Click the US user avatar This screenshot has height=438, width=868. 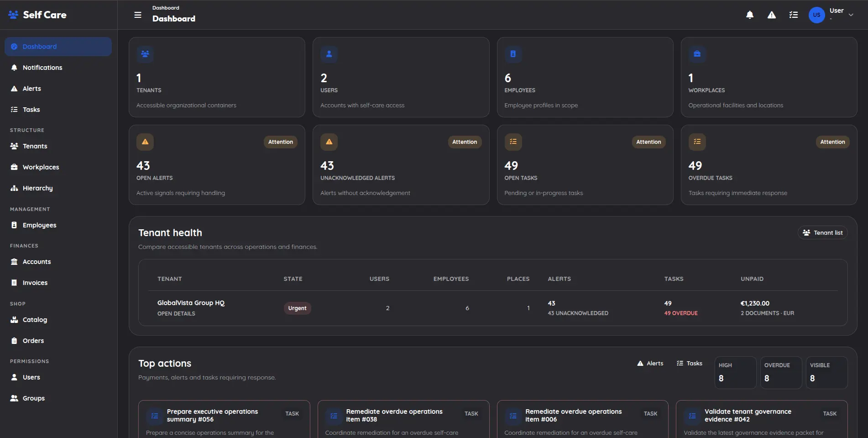coord(816,15)
